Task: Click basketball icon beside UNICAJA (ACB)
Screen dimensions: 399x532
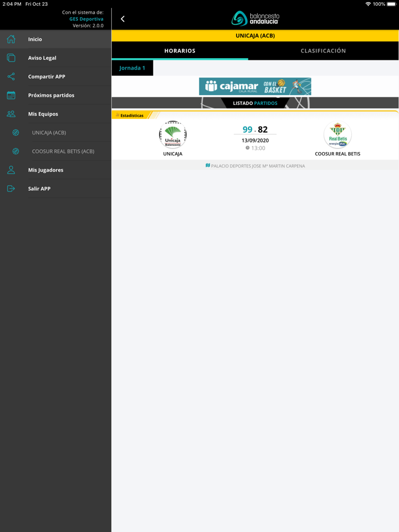Action: click(15, 133)
